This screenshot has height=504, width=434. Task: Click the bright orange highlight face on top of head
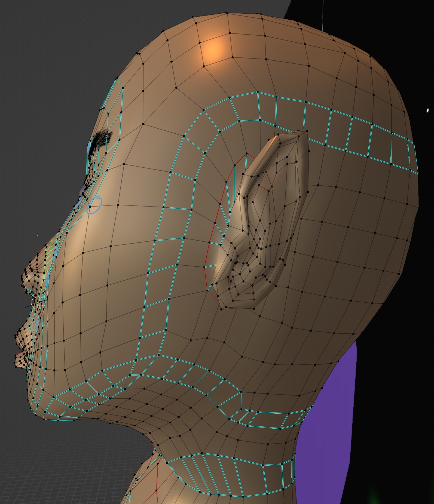(x=215, y=50)
